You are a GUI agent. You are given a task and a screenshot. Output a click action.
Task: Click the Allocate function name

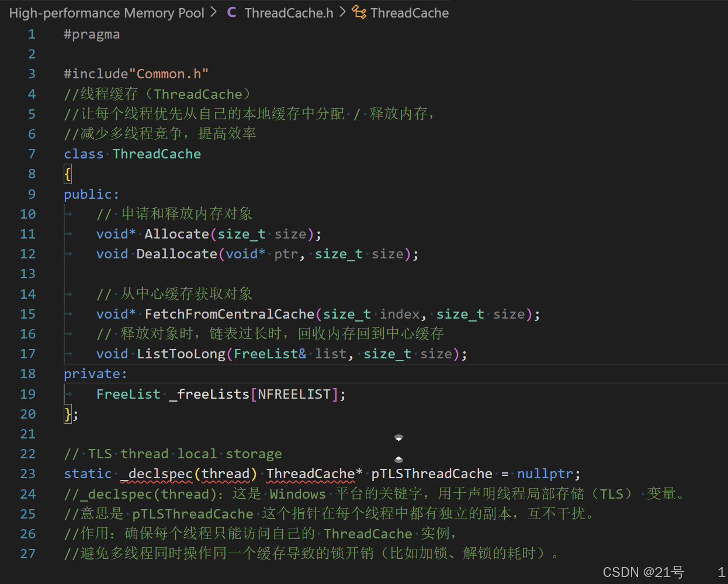click(176, 234)
